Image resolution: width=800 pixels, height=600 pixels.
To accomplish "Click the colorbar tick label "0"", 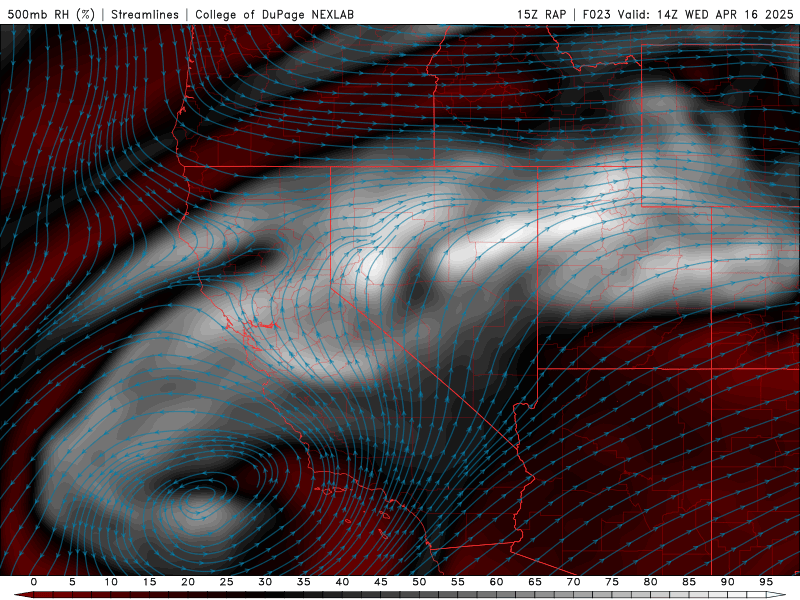I will coord(34,582).
